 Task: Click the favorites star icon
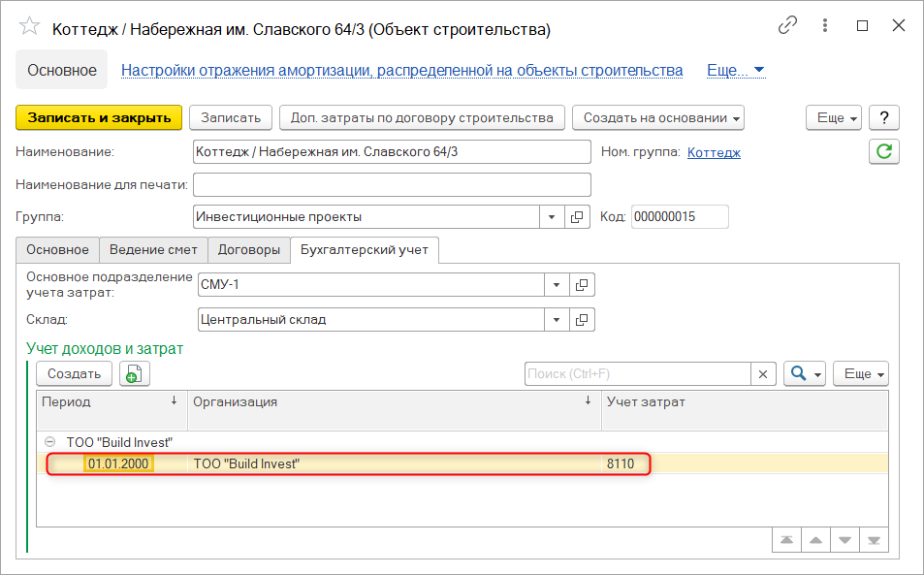(x=30, y=29)
